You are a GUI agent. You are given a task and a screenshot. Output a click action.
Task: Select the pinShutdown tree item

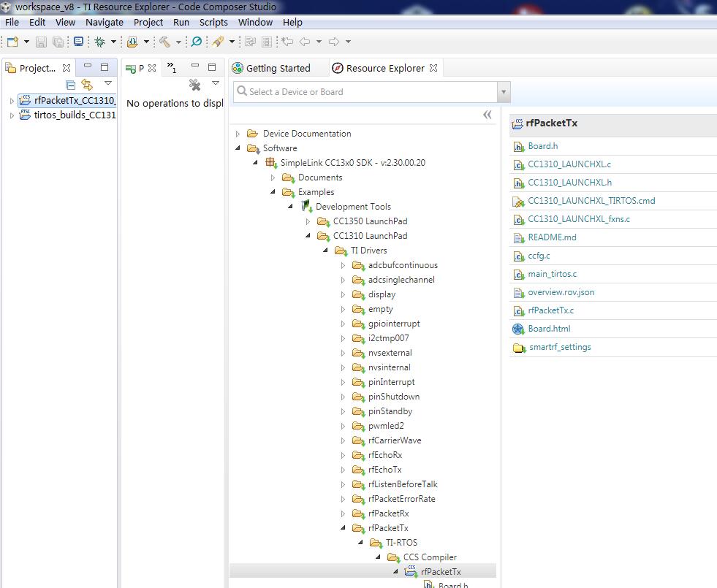coord(394,397)
